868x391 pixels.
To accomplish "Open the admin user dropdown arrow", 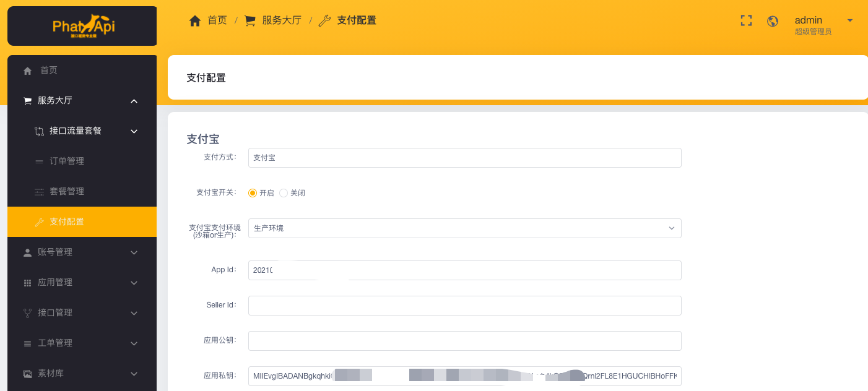I will coord(850,20).
